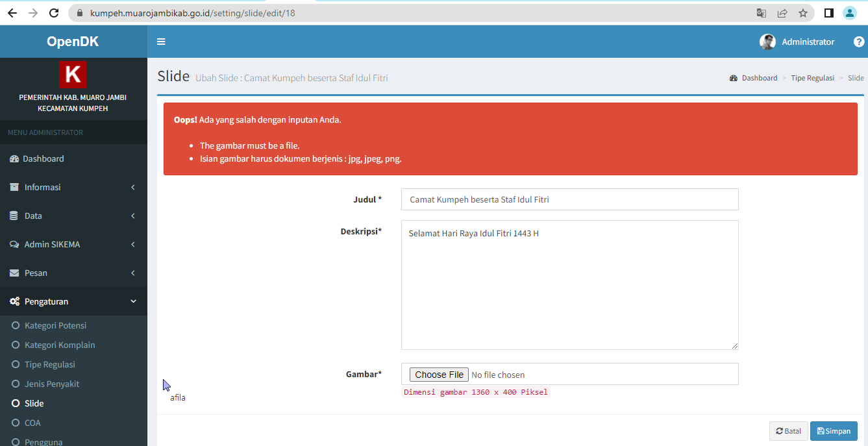This screenshot has width=868, height=446.
Task: Open the Data database icon
Action: [14, 216]
